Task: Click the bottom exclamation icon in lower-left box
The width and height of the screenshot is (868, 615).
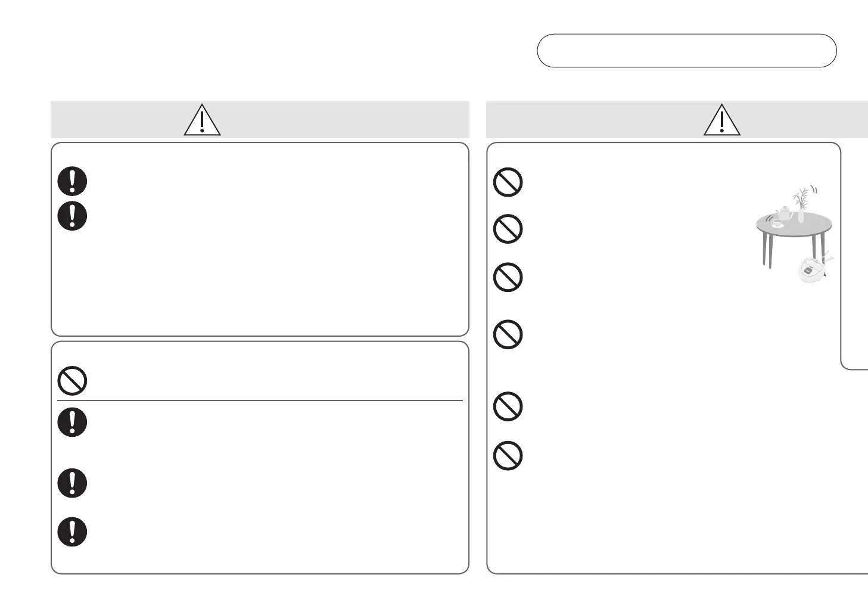Action: [x=72, y=532]
